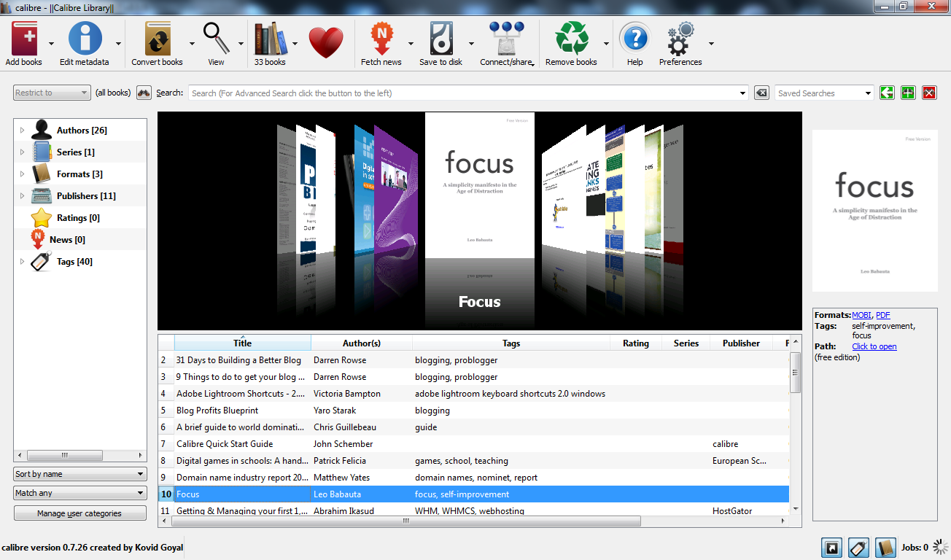Click the Remove books recycle icon

coord(572,39)
